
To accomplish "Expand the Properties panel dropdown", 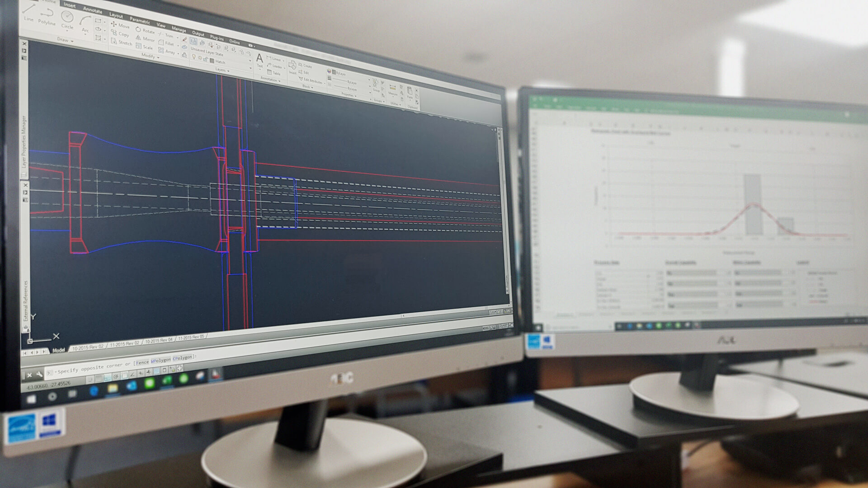I will pyautogui.click(x=349, y=95).
